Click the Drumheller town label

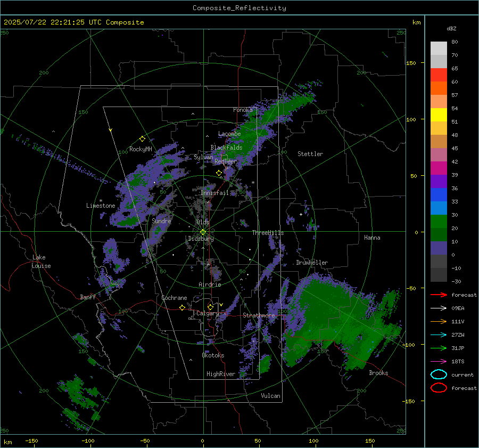312,263
